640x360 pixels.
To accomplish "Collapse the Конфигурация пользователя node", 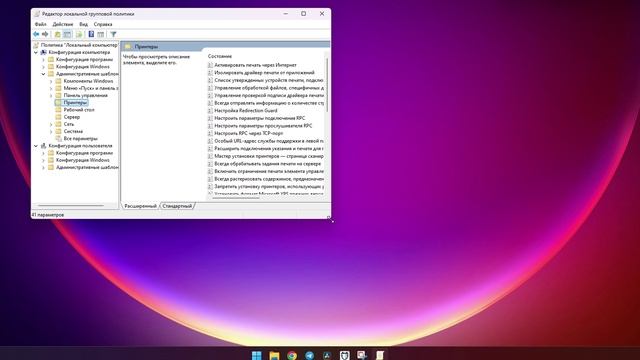I will pos(36,146).
